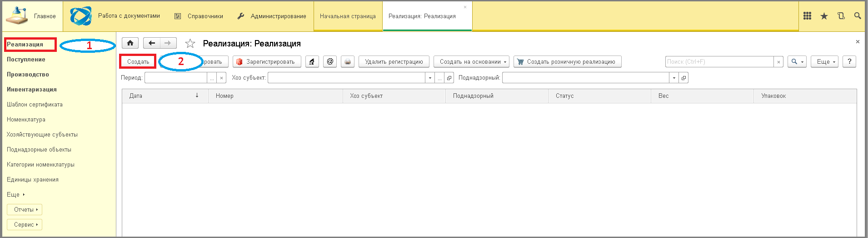Expand Еще in left sidebar
Viewport: 868px width, 238px height.
point(16,194)
